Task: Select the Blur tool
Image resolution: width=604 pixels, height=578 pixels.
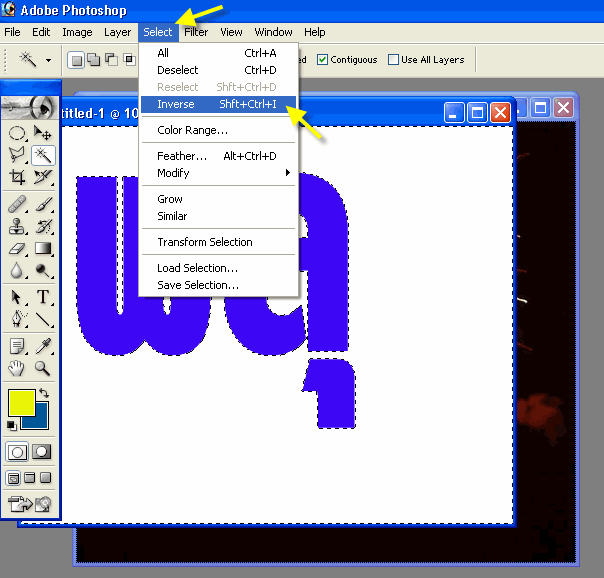Action: [x=17, y=270]
